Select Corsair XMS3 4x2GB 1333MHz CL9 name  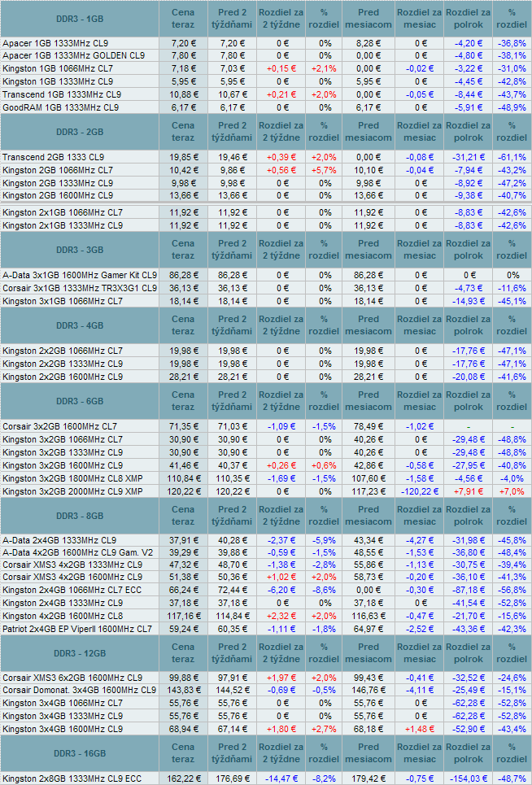tap(72, 565)
